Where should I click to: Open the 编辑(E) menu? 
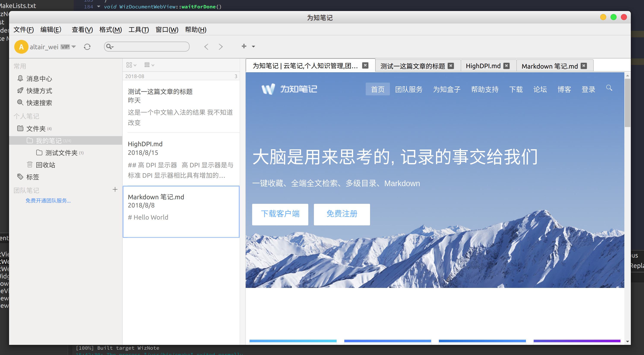(x=51, y=30)
